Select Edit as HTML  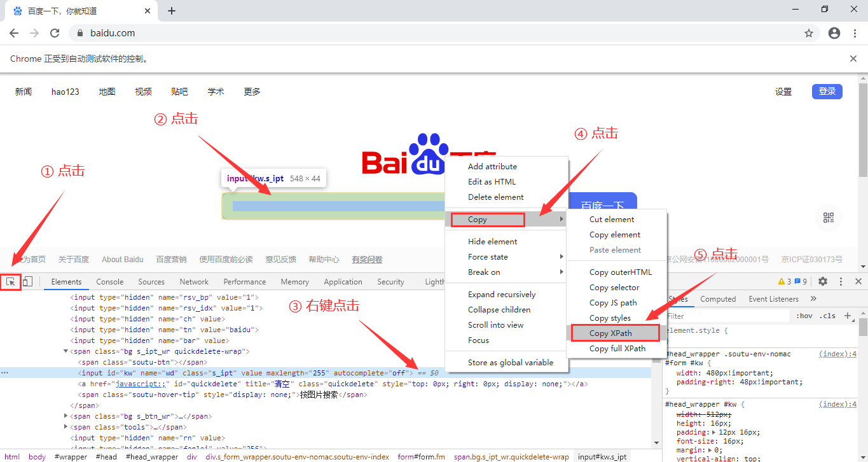pyautogui.click(x=507, y=181)
